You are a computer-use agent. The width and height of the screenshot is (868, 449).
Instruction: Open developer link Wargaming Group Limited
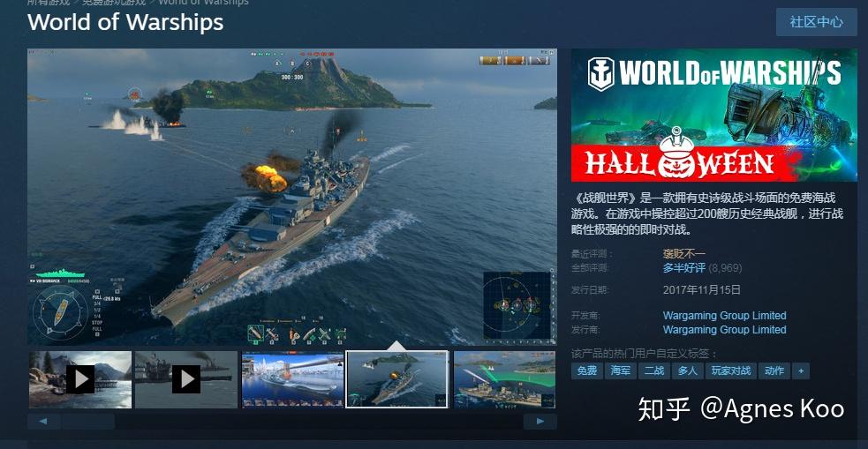pos(725,316)
